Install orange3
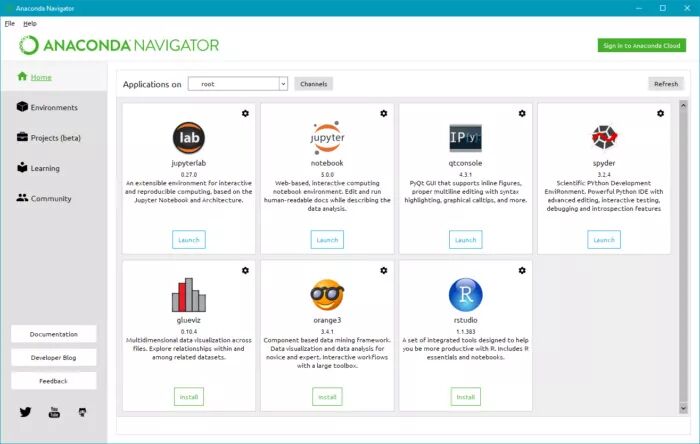Viewport: 700px width, 444px height. point(327,397)
